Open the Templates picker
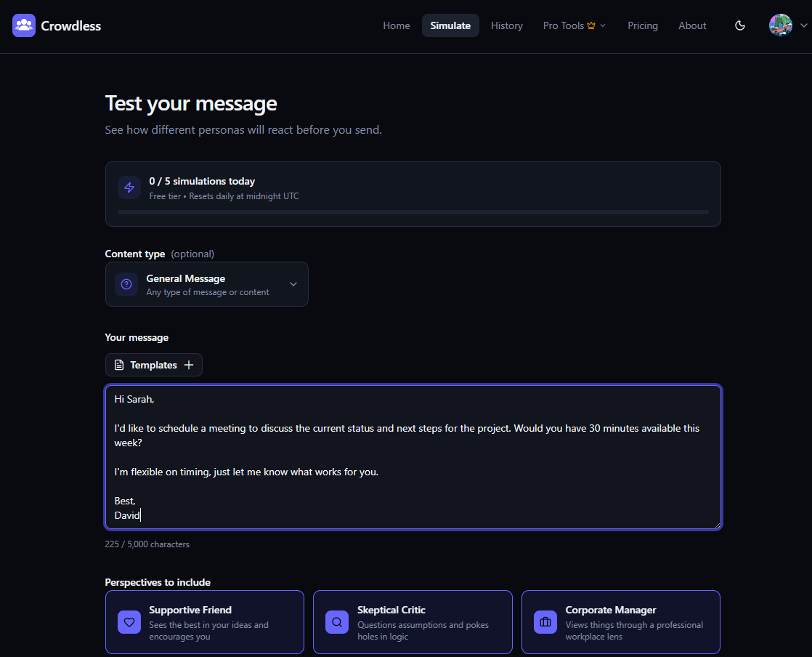Screen dimensions: 812x657 (153, 365)
